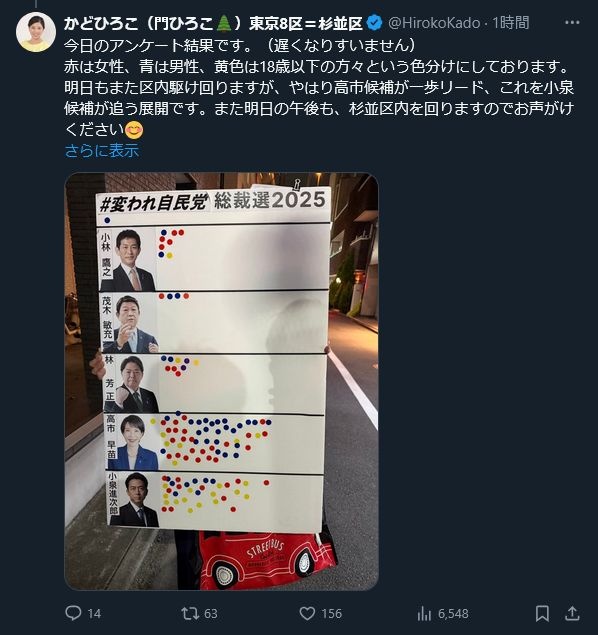
Task: Click the like count 156
Action: point(332,614)
